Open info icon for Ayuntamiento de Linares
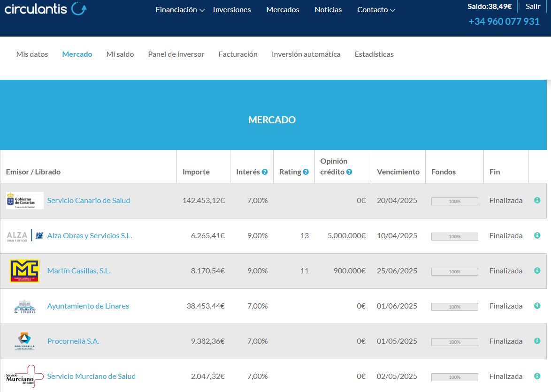Image resolution: width=551 pixels, height=392 pixels. point(537,306)
